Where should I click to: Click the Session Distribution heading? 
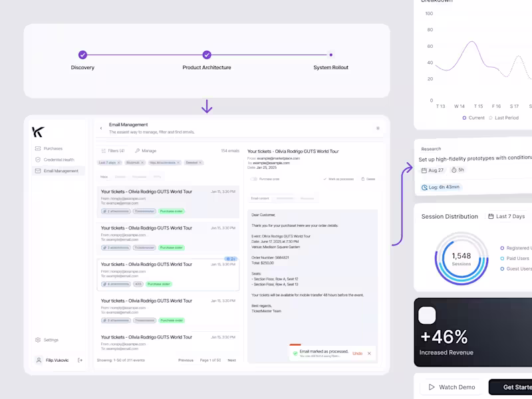[x=450, y=217]
